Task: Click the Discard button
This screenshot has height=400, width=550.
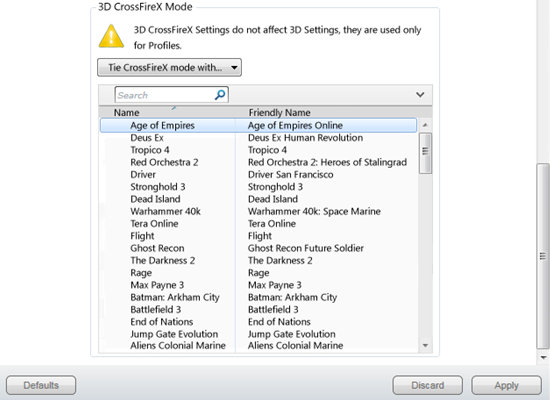Action: tap(428, 385)
